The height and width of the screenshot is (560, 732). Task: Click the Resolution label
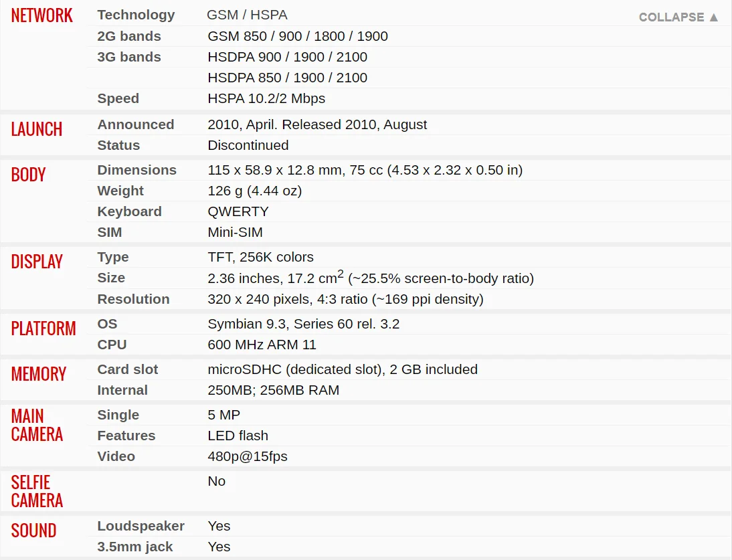coord(133,299)
